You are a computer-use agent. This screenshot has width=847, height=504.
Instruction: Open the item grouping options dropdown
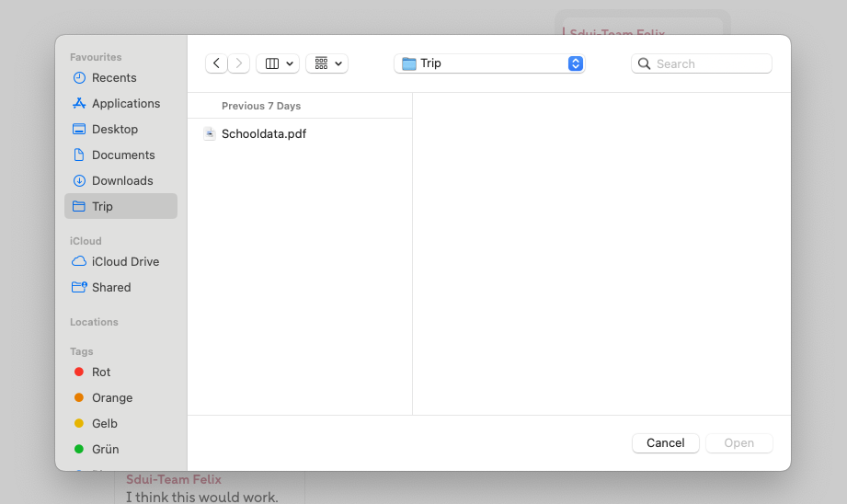click(x=326, y=63)
